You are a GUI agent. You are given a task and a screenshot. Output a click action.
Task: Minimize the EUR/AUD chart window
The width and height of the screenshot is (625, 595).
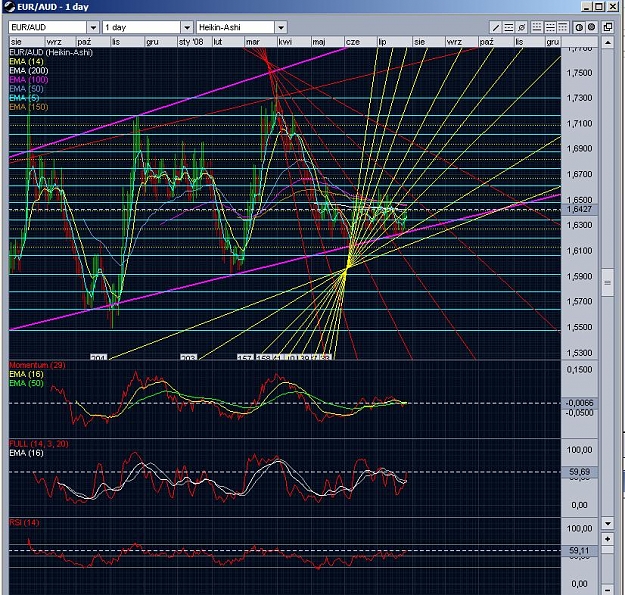pyautogui.click(x=586, y=6)
